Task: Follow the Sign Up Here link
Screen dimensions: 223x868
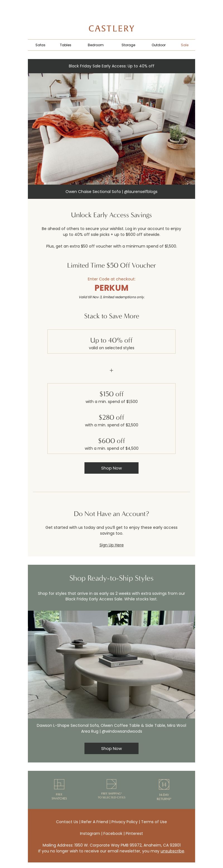Action: coord(111,544)
